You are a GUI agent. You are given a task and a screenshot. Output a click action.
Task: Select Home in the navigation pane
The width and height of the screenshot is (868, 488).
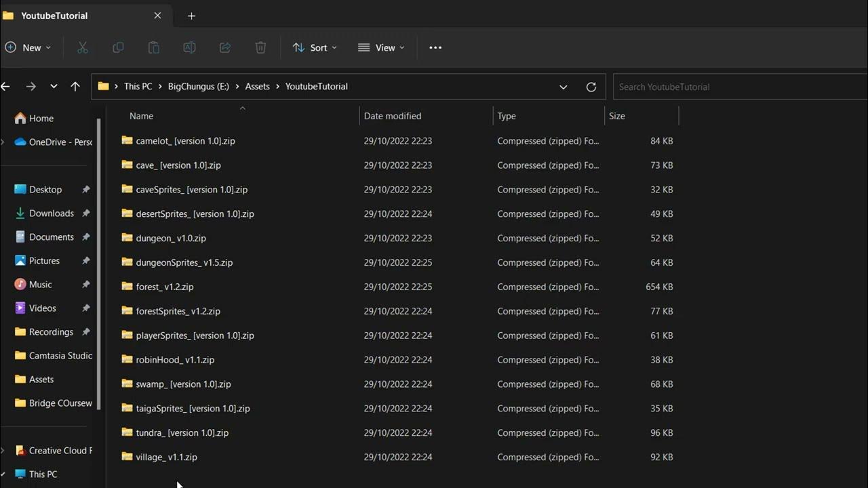pos(41,118)
